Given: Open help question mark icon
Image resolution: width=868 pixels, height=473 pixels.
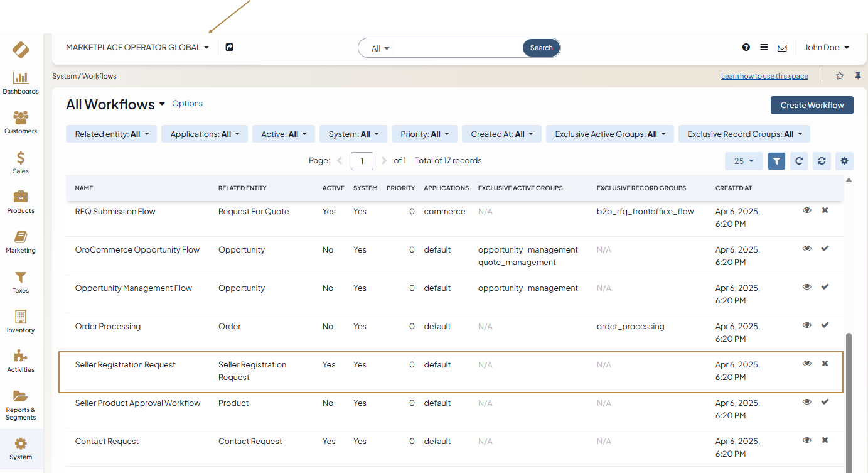Looking at the screenshot, I should [x=746, y=47].
